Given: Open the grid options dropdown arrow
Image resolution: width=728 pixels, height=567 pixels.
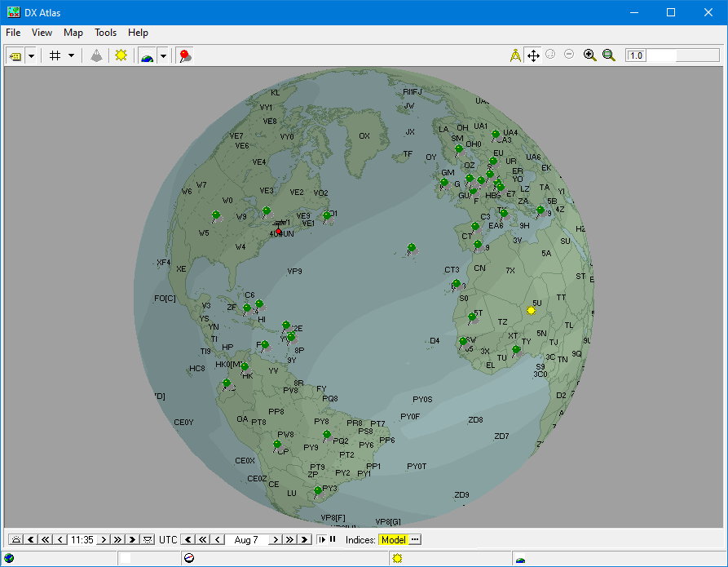Looking at the screenshot, I should pyautogui.click(x=71, y=55).
